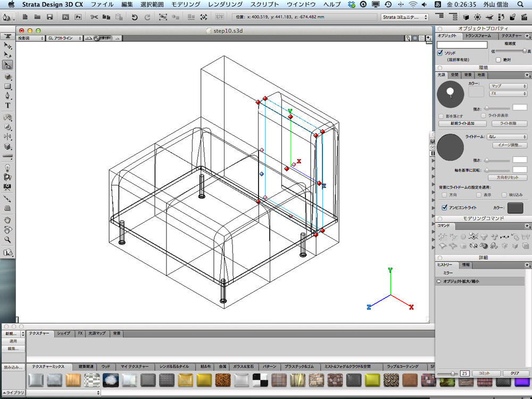Open the 投影図 view dropdown
The image size is (532, 399).
pos(30,38)
